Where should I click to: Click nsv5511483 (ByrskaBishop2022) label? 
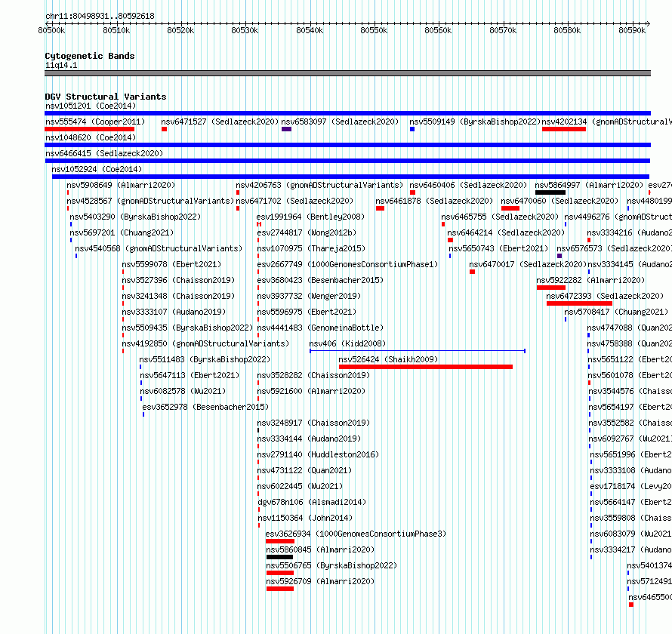pos(205,359)
